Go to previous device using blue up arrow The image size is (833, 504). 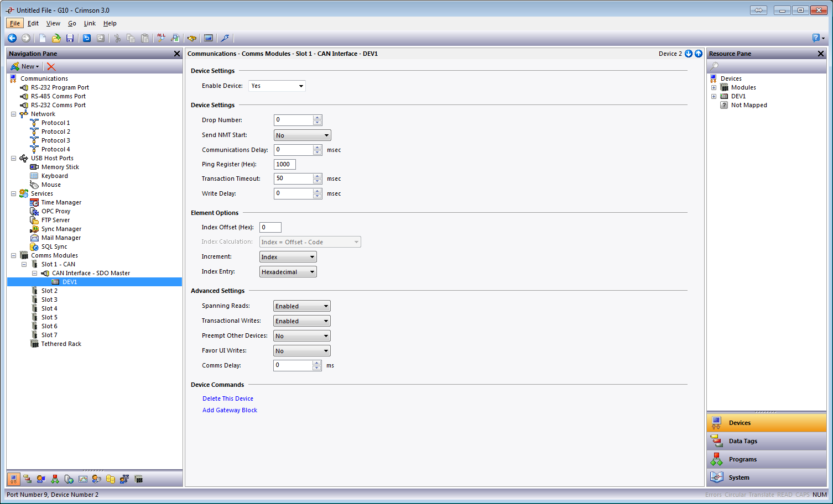coord(699,54)
